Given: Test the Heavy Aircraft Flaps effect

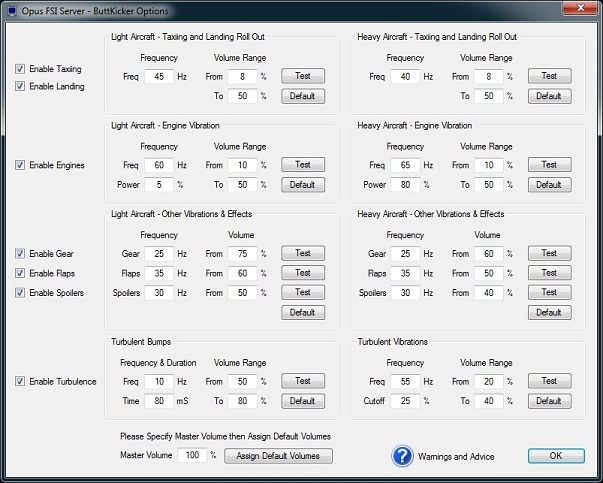Looking at the screenshot, I should (549, 273).
